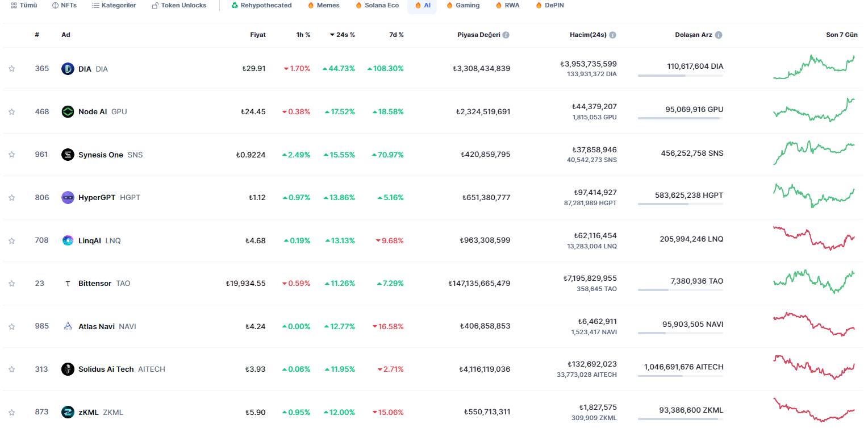The image size is (868, 432).
Task: Select the Rehypothecated category
Action: [262, 5]
